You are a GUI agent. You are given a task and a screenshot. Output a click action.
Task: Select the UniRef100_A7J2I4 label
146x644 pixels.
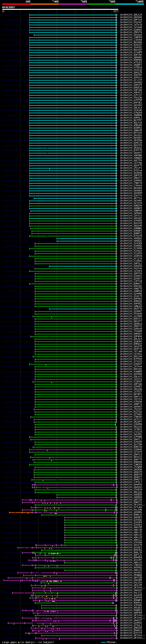pos(131,258)
